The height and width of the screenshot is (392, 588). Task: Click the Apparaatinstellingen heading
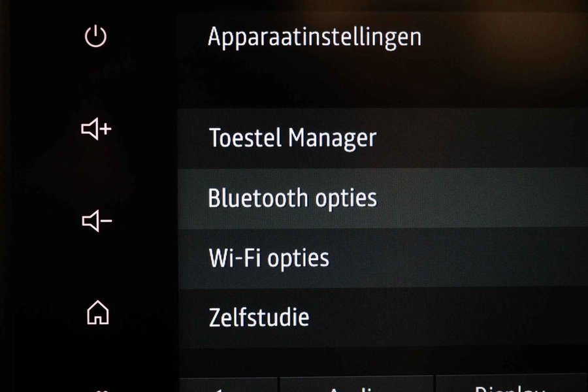click(x=315, y=38)
